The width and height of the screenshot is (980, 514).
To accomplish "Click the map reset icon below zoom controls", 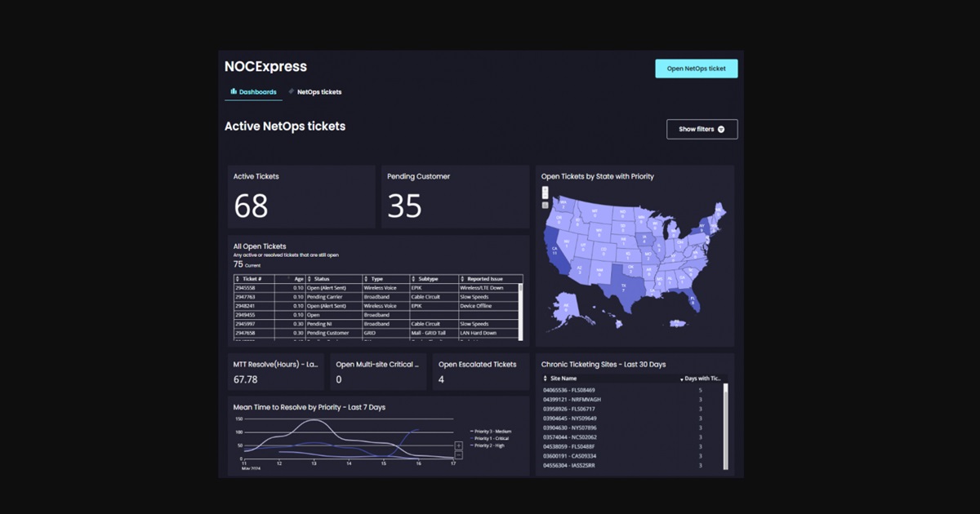I will coord(545,205).
